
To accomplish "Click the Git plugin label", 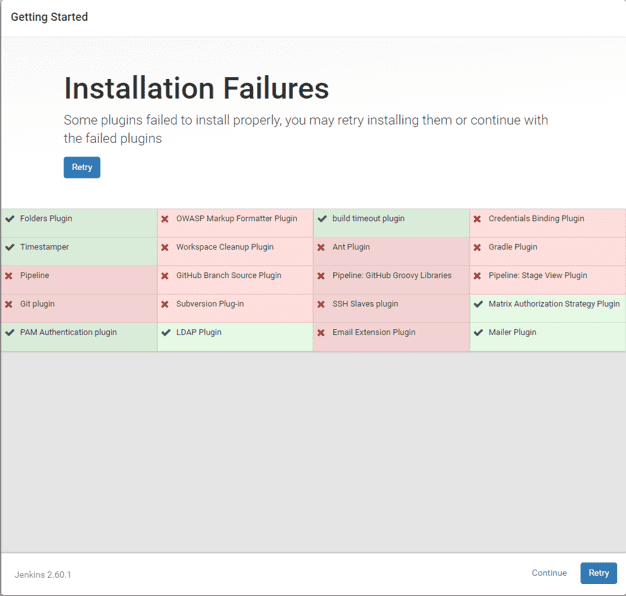I will point(38,304).
